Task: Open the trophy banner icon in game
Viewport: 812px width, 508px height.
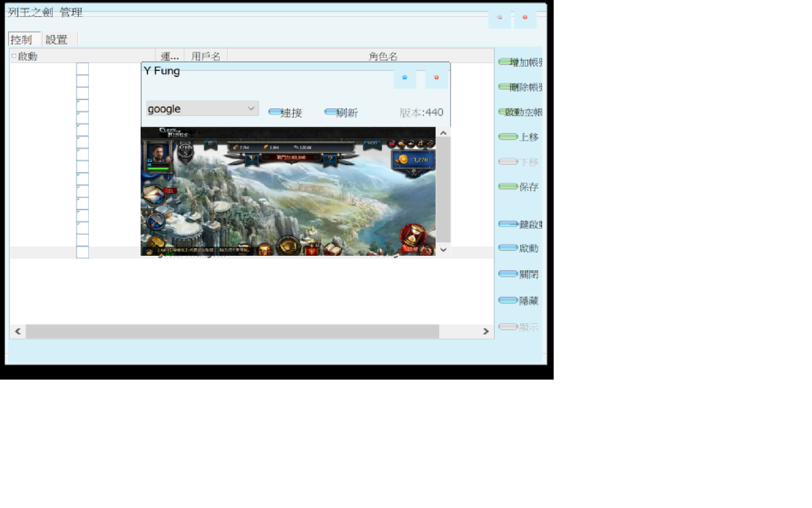Action: pyautogui.click(x=252, y=160)
